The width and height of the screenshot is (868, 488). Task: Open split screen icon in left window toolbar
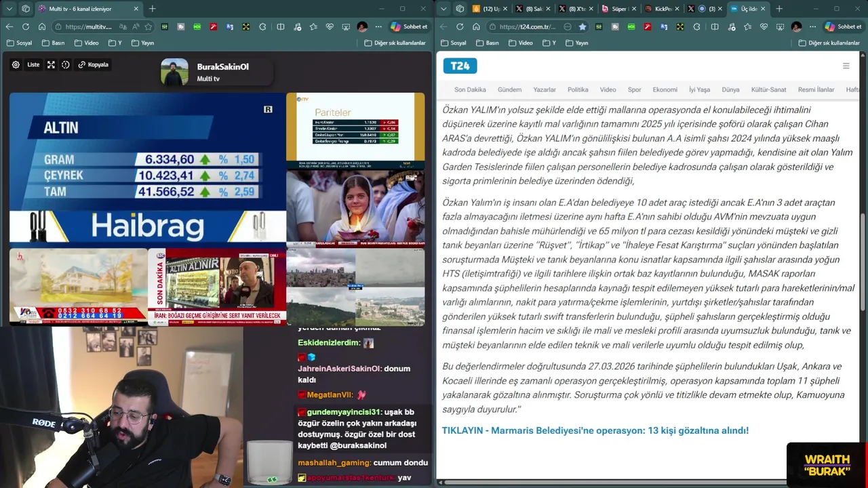[x=280, y=26]
